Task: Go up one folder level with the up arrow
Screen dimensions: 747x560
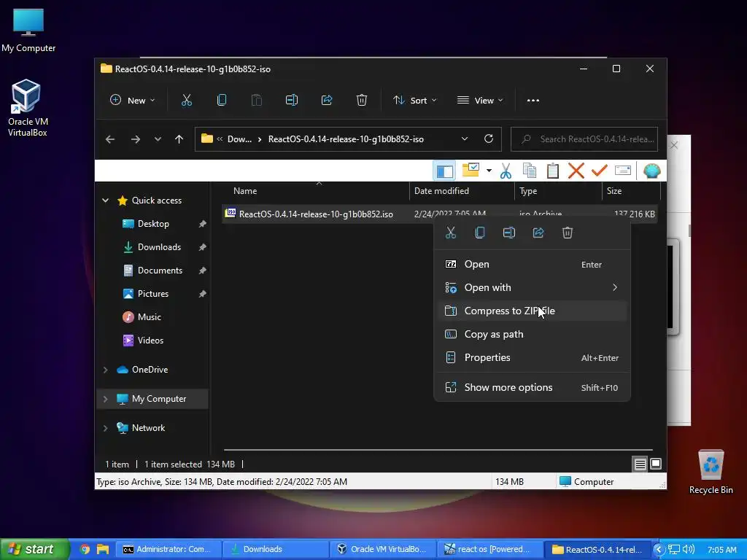Action: pos(179,139)
